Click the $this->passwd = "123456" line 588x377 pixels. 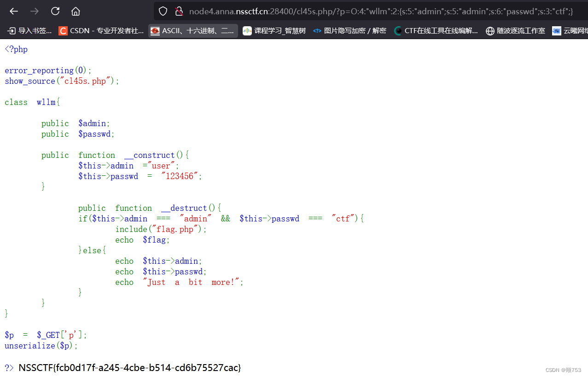140,176
